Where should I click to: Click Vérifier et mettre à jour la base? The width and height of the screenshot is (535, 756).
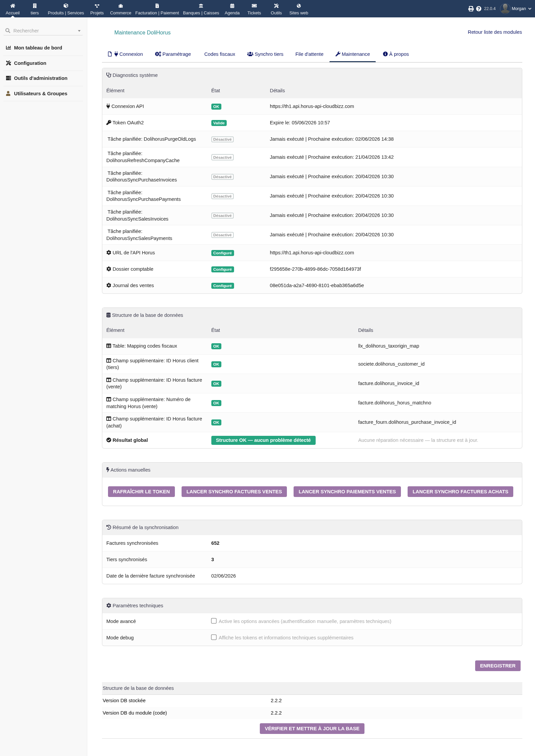312,729
